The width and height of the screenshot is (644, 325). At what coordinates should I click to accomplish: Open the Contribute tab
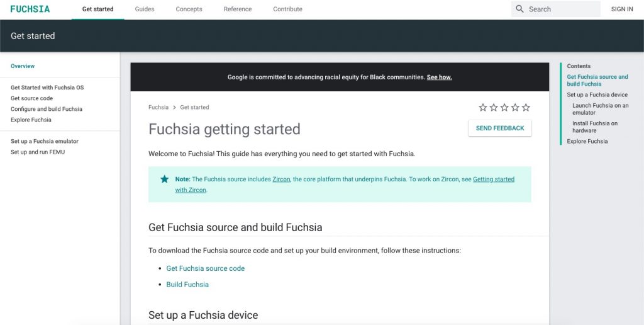(x=287, y=9)
